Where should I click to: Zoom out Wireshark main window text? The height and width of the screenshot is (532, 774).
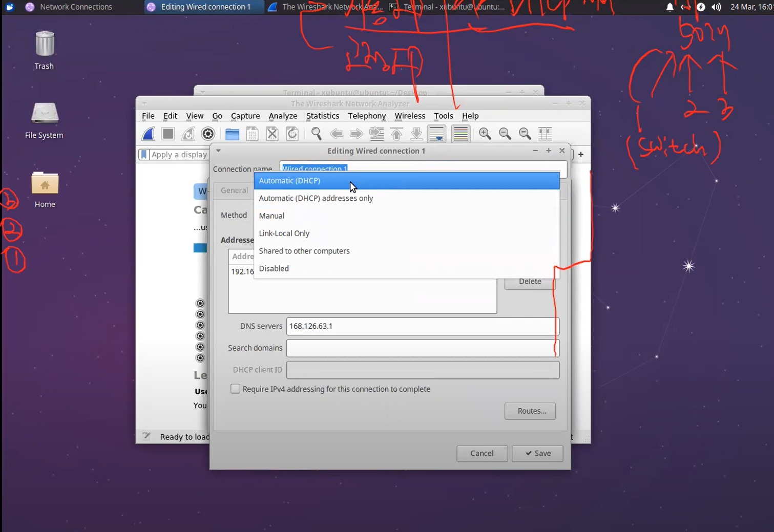pos(505,134)
